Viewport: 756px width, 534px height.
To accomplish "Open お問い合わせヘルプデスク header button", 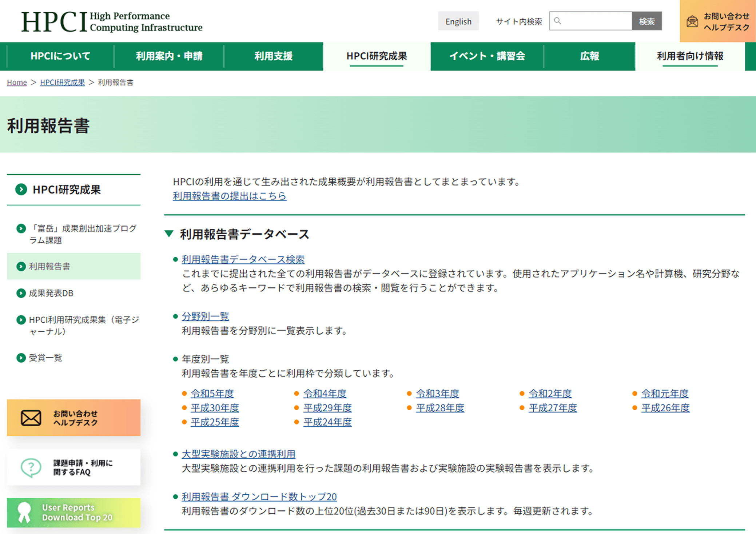I will click(x=718, y=21).
